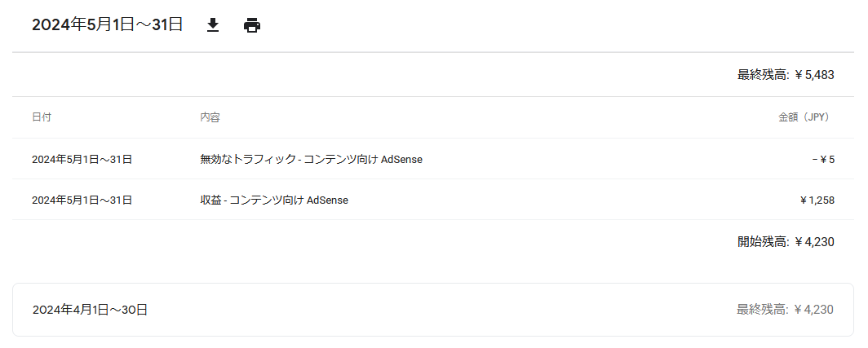This screenshot has width=868, height=348.
Task: Click the 2024年5月1日～31日 heading
Action: (x=108, y=25)
